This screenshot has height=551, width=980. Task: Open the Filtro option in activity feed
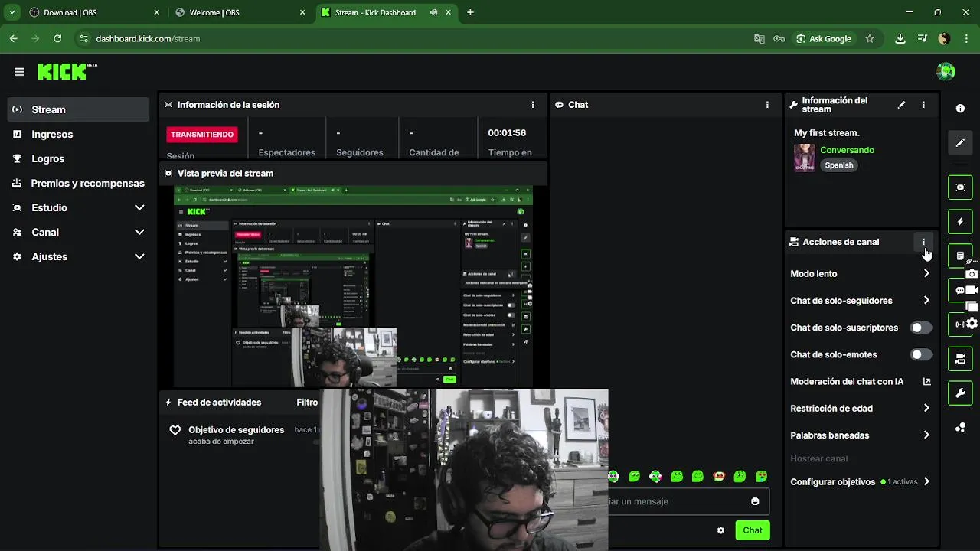tap(307, 403)
